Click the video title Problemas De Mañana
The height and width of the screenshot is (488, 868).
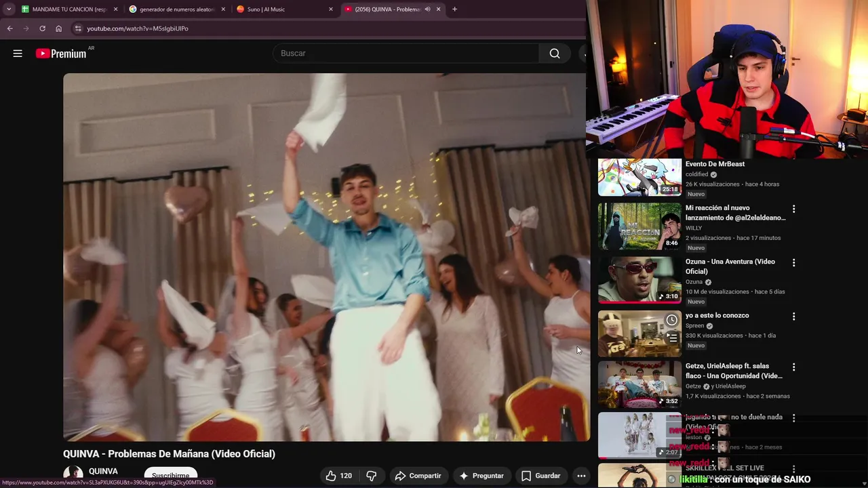[x=169, y=453]
